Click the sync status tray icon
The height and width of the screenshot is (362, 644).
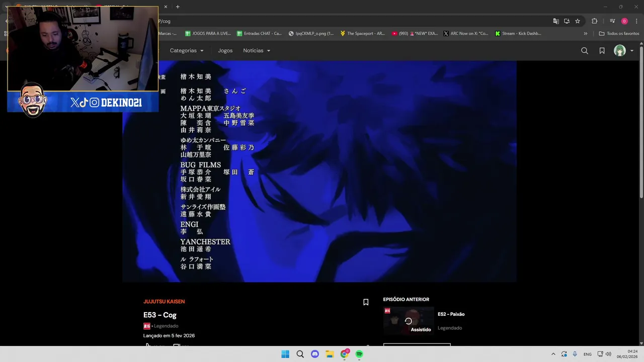pyautogui.click(x=564, y=354)
